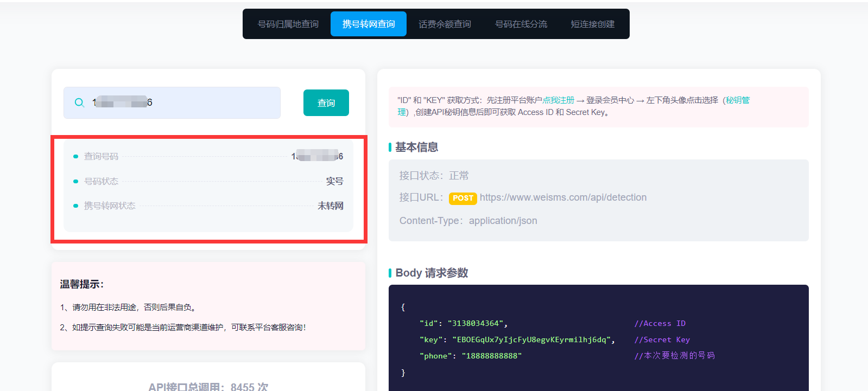Open the 短连接创建 tab
This screenshot has height=391, width=868.
592,24
